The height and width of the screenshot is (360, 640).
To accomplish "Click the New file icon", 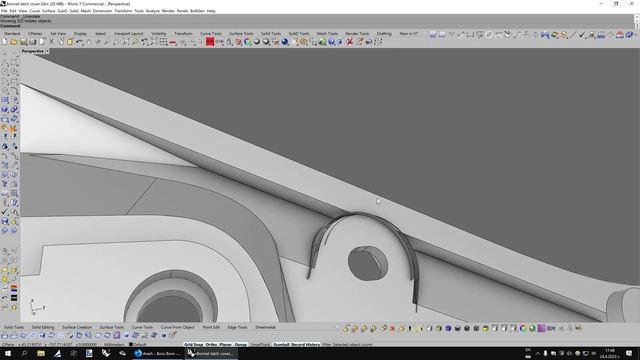I will coord(4,42).
